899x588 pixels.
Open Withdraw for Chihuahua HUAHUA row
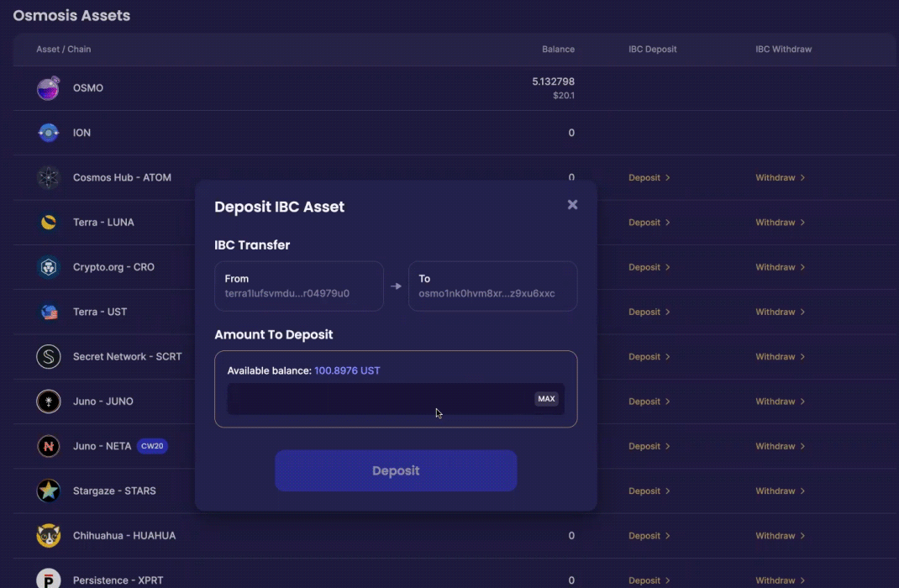pyautogui.click(x=781, y=535)
